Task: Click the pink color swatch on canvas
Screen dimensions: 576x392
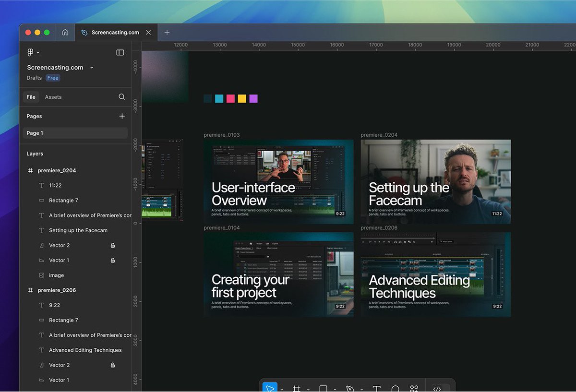Action: click(x=230, y=98)
